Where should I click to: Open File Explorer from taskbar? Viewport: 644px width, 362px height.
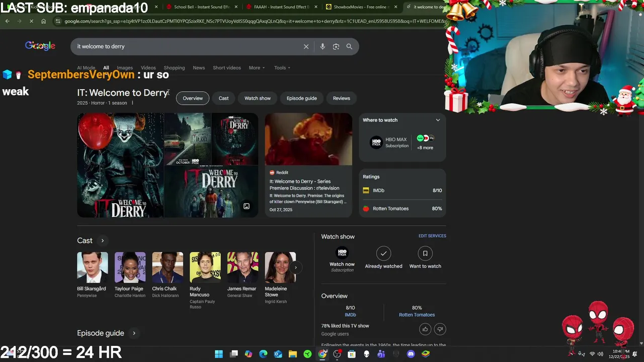tap(293, 354)
